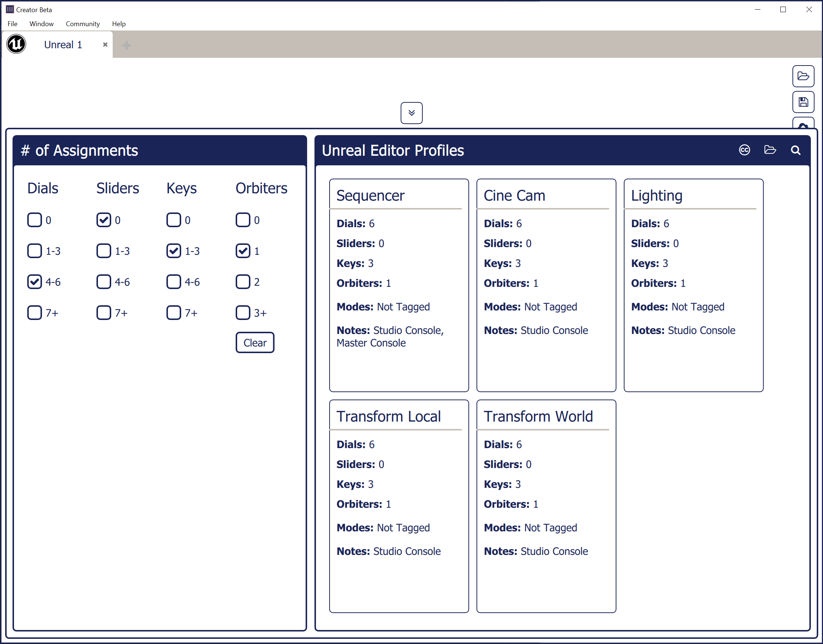The height and width of the screenshot is (644, 823).
Task: Click 'Keys: 3' in Transform Local card
Action: (x=355, y=484)
